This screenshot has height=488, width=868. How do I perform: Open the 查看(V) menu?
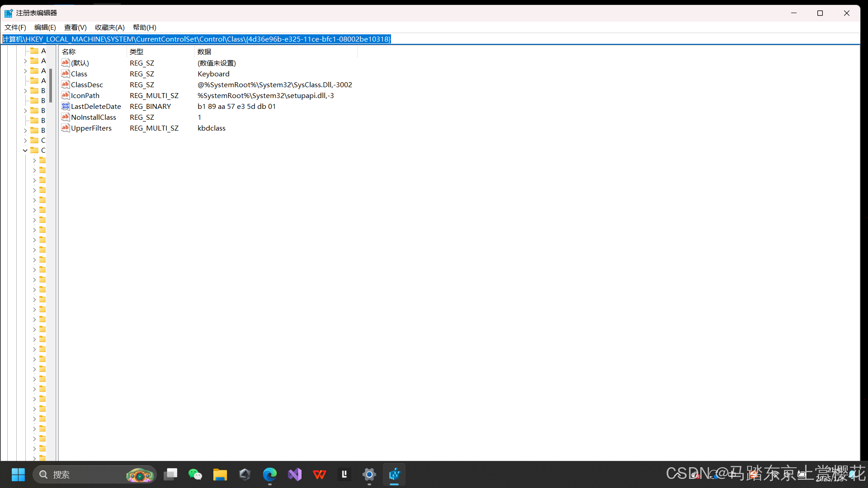pyautogui.click(x=75, y=28)
